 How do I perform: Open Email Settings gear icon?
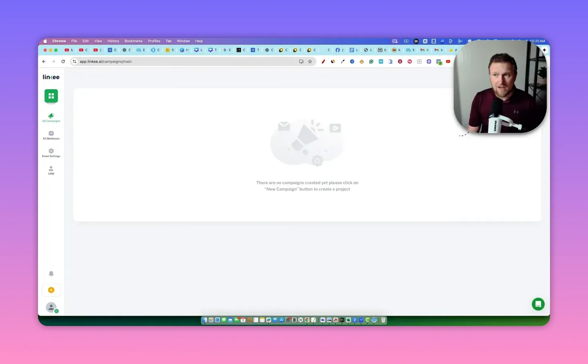51,153
